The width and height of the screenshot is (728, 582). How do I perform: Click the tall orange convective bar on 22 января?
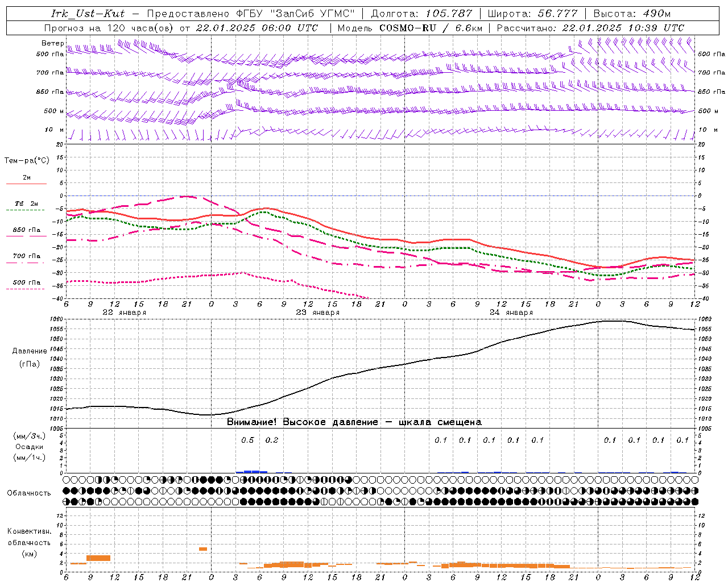pos(98,558)
